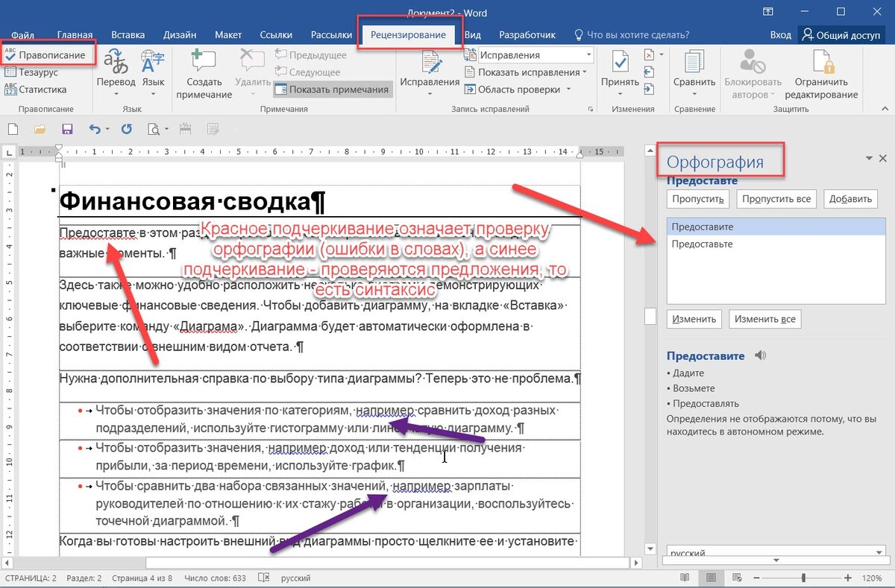
Task: Select suggestion Предоставьте in the list
Action: coord(702,244)
